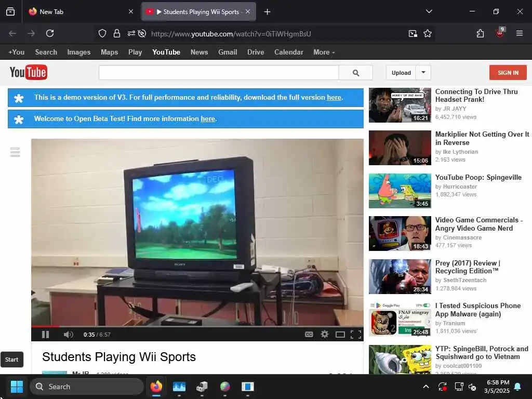This screenshot has height=399, width=532.
Task: Open the Video Game Commercials AVGN title link
Action: point(479,224)
